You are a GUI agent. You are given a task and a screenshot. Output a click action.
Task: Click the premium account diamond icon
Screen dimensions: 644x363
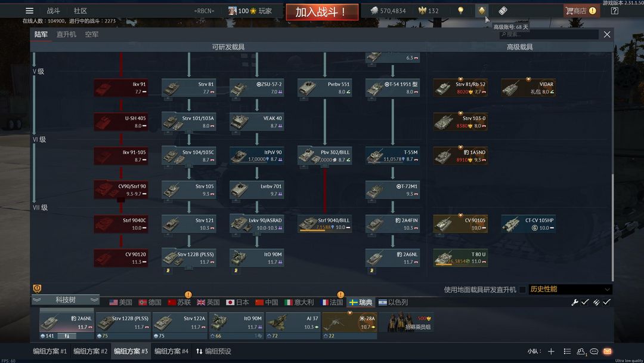pos(481,11)
